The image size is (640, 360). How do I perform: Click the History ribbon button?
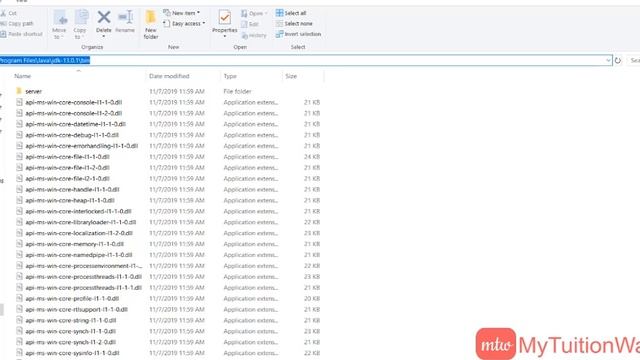click(254, 36)
